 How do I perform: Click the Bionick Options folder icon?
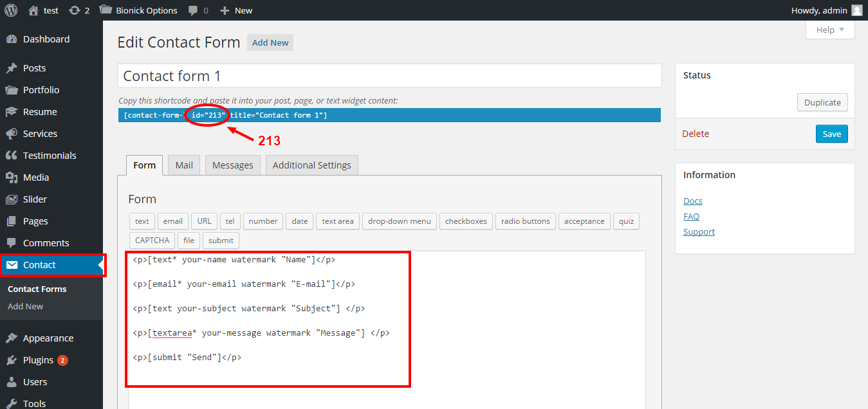coord(105,10)
